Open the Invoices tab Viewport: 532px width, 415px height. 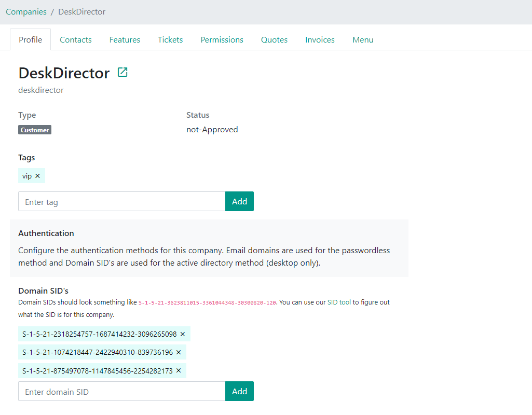(x=320, y=39)
